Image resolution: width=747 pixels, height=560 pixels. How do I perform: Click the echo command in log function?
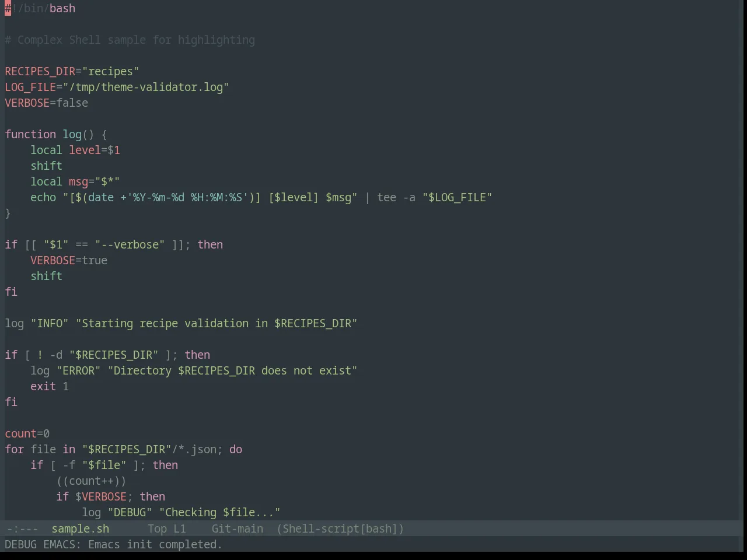pos(43,197)
